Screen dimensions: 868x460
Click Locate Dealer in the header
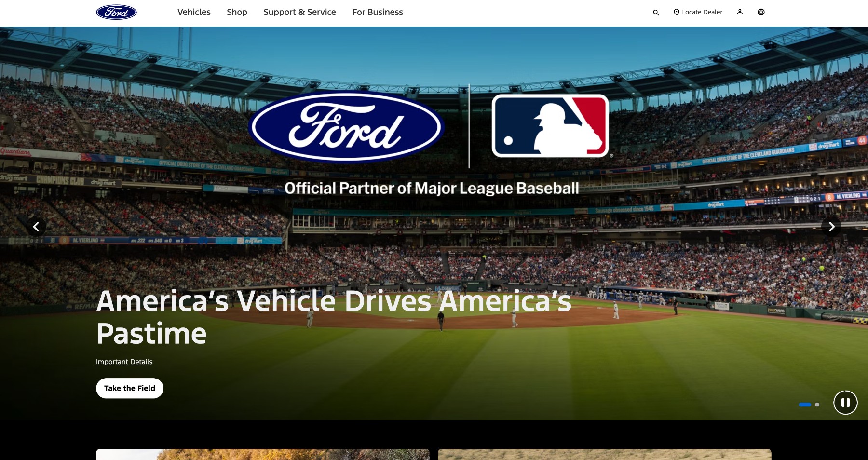coord(698,12)
